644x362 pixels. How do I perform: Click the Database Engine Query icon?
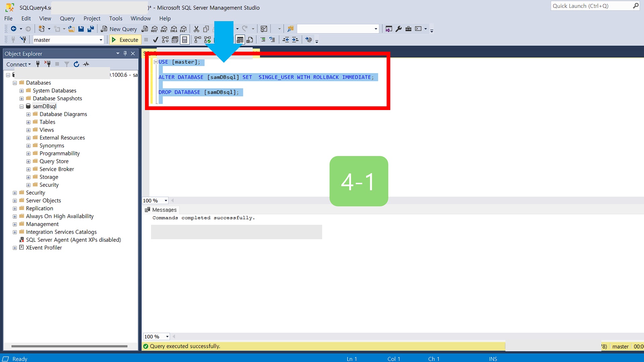pyautogui.click(x=145, y=29)
